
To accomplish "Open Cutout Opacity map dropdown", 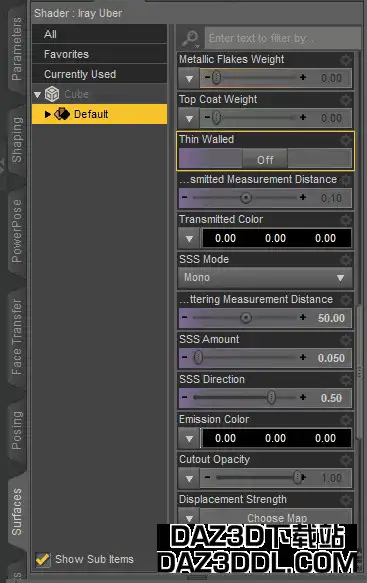I will pos(189,478).
